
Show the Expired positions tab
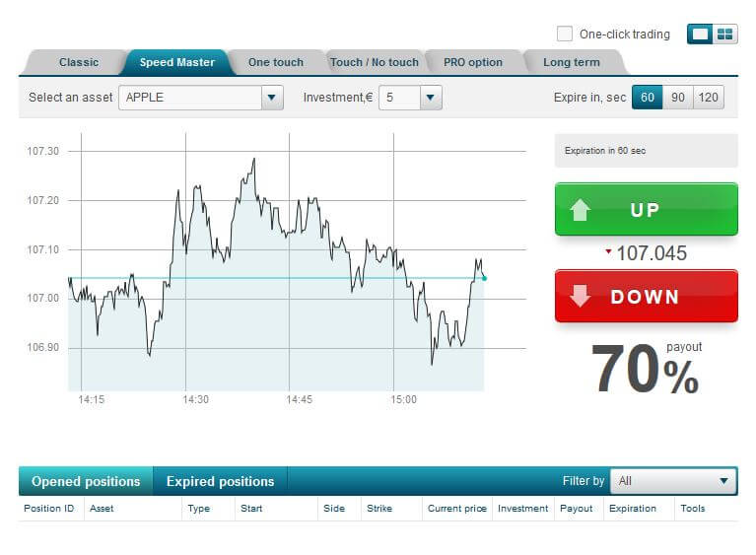221,481
